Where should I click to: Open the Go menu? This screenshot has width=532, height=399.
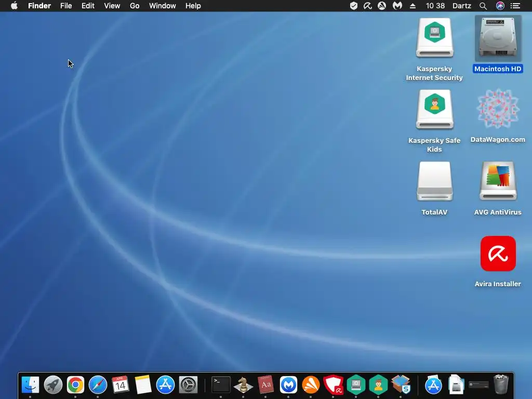135,6
